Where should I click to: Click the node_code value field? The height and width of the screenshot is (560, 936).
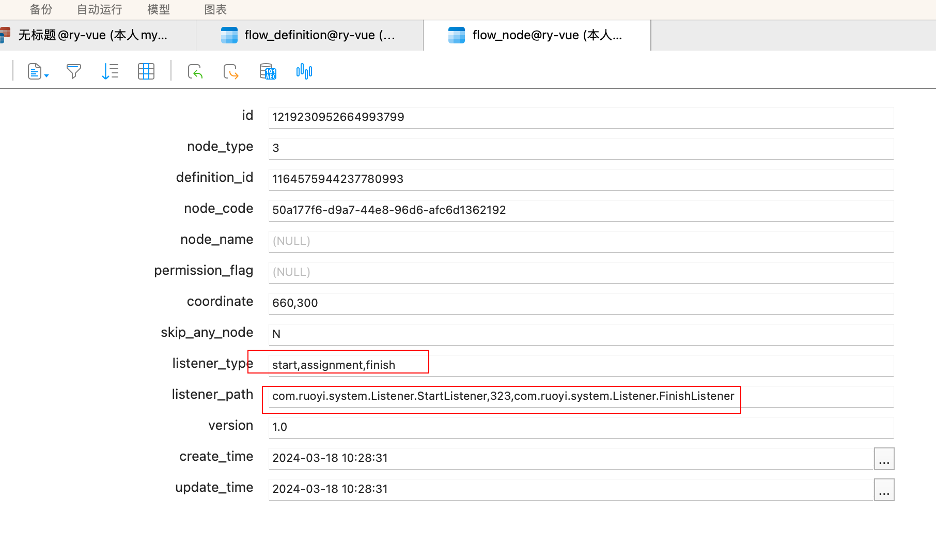581,210
